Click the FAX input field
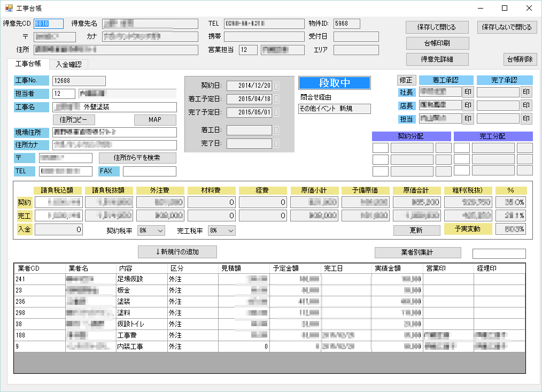 pos(149,172)
